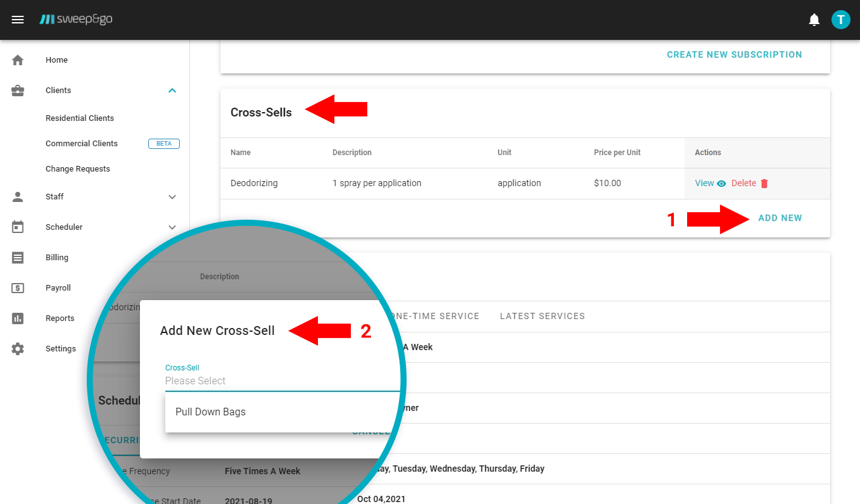Image resolution: width=860 pixels, height=504 pixels.
Task: Click the Scheduler calendar icon
Action: coord(18,227)
